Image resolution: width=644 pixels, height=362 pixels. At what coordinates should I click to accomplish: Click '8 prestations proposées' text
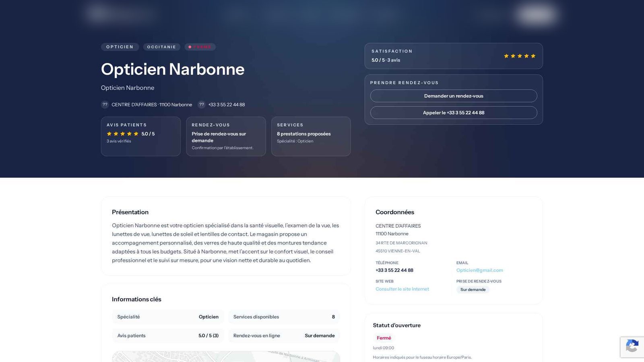(304, 134)
